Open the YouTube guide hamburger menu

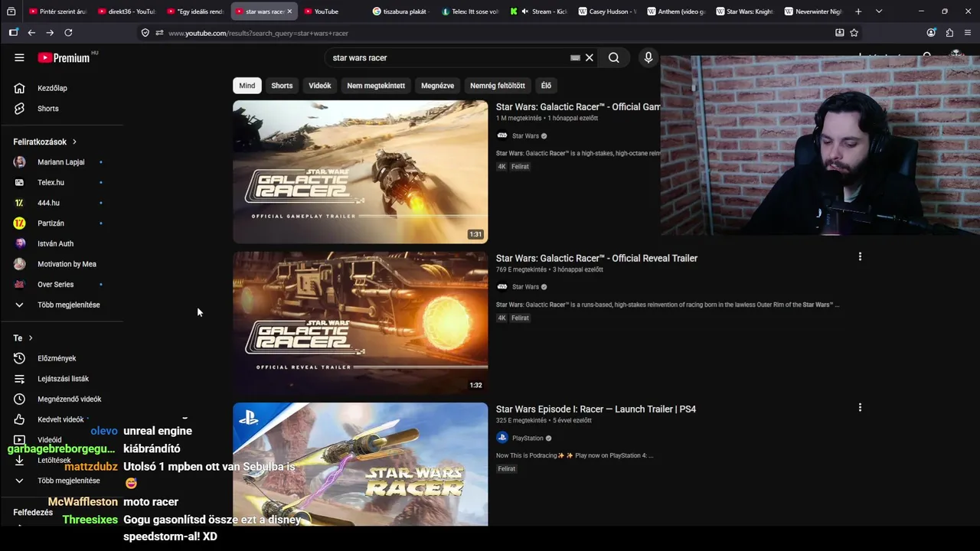[19, 57]
